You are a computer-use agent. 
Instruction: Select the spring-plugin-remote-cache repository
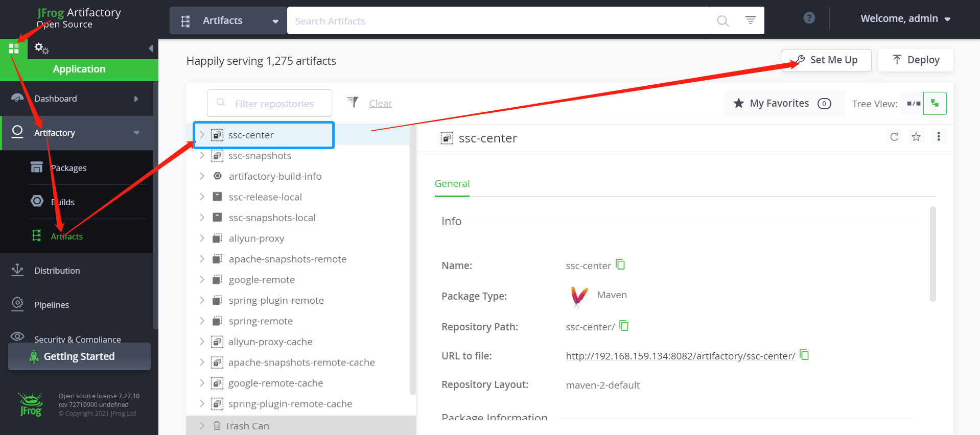290,403
